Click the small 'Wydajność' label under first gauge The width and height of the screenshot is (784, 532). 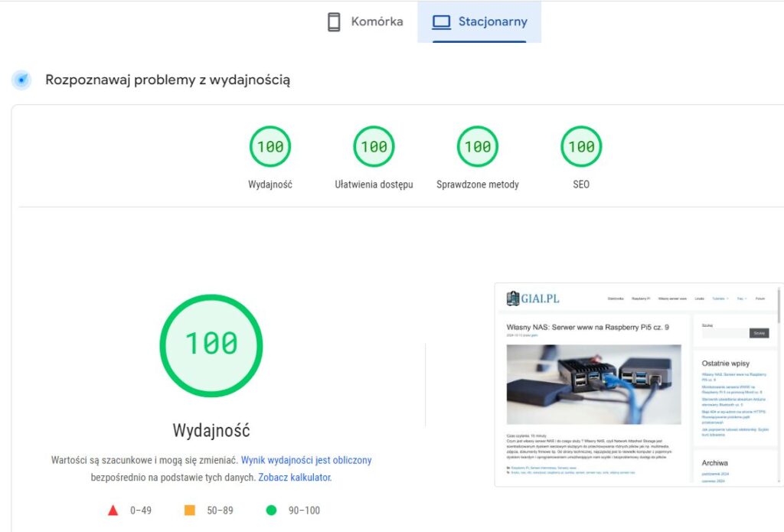tap(270, 184)
